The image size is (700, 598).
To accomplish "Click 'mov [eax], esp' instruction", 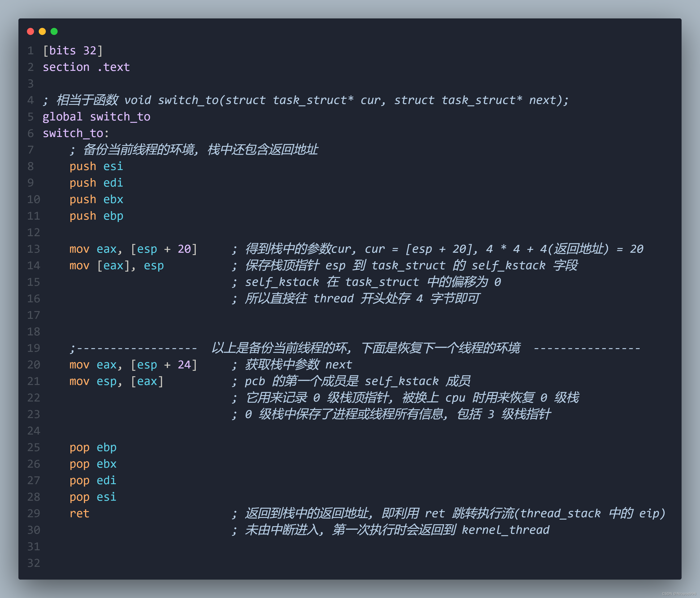I will [x=117, y=265].
